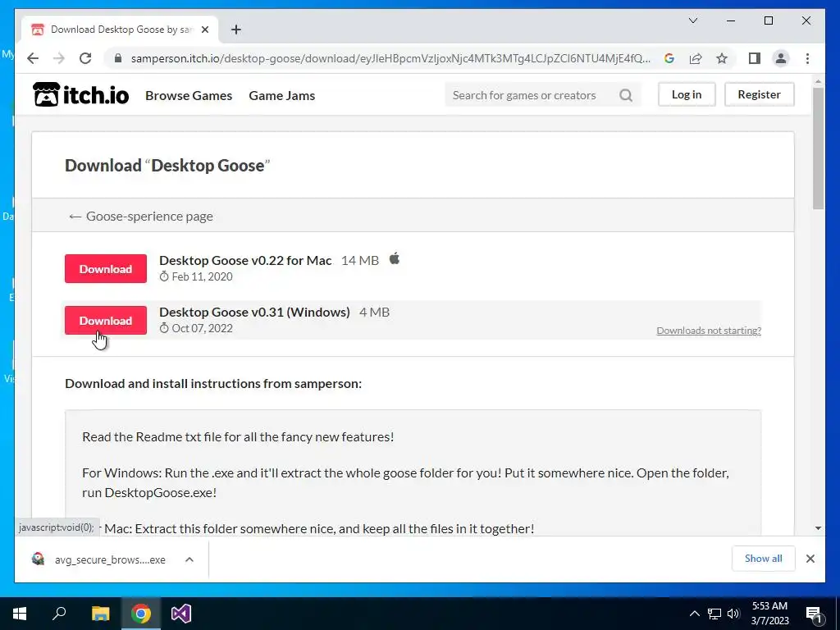The height and width of the screenshot is (630, 840).
Task: Click Download "Desktop Goose" heading
Action: tap(167, 165)
